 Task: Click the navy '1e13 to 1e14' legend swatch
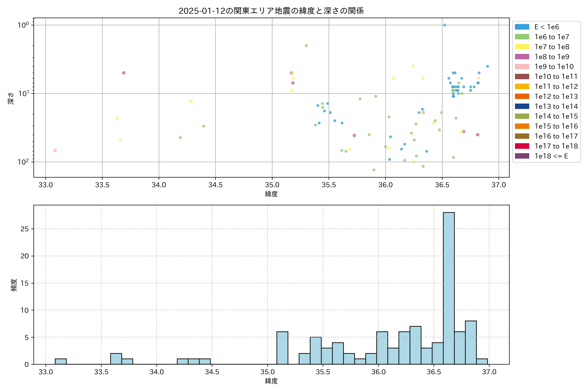click(x=522, y=106)
